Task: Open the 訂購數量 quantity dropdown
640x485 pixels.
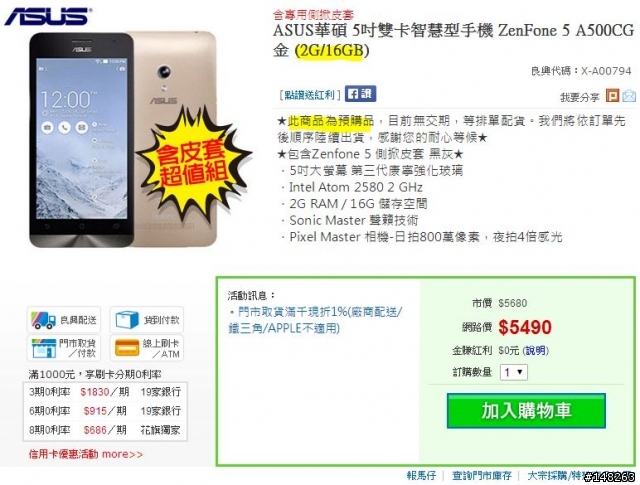Action: [513, 372]
